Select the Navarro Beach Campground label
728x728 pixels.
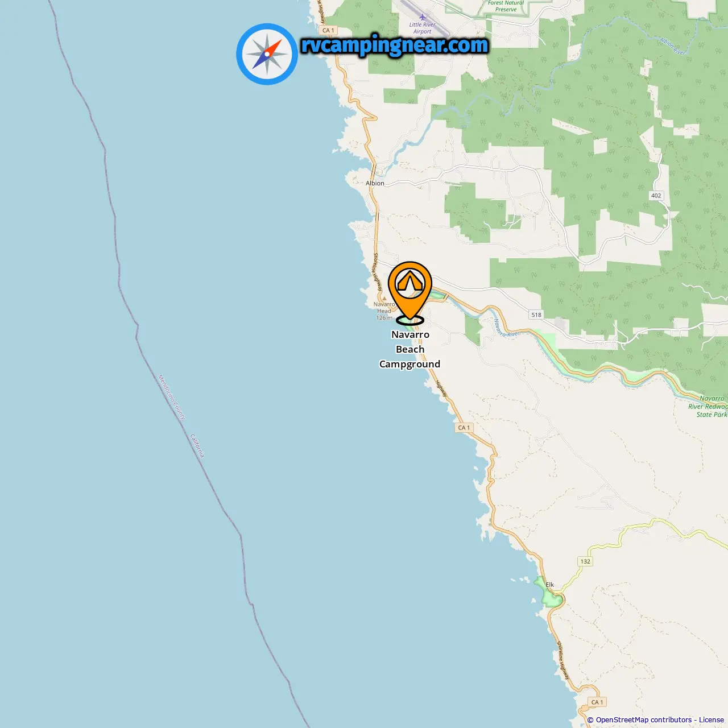coord(410,349)
